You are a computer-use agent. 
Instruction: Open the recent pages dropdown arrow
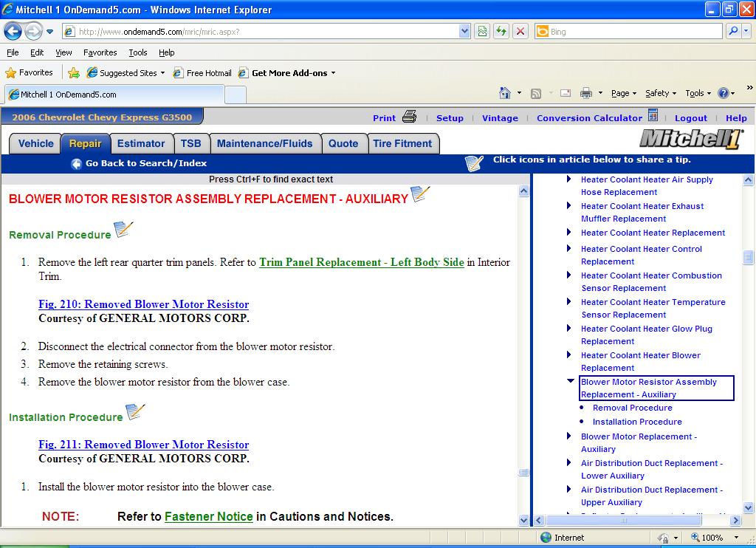coord(49,32)
